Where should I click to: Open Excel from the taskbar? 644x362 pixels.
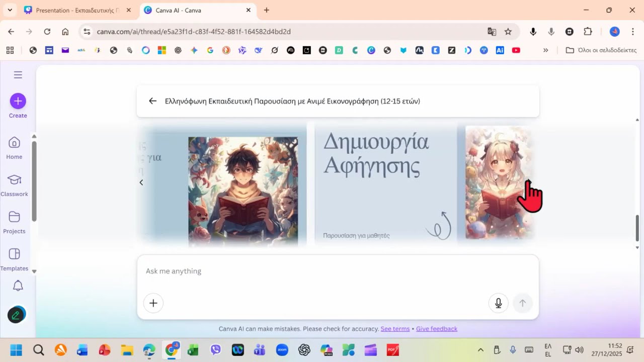click(x=193, y=349)
